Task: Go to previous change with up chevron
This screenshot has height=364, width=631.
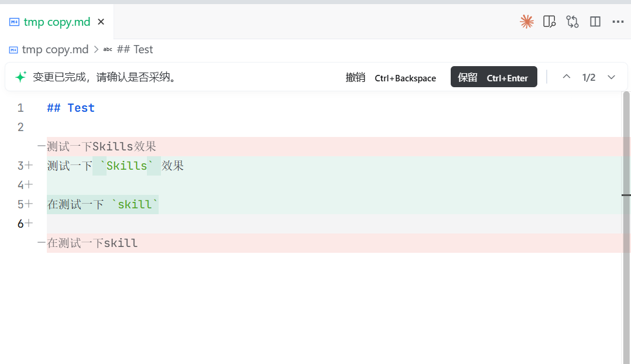Action: click(566, 77)
